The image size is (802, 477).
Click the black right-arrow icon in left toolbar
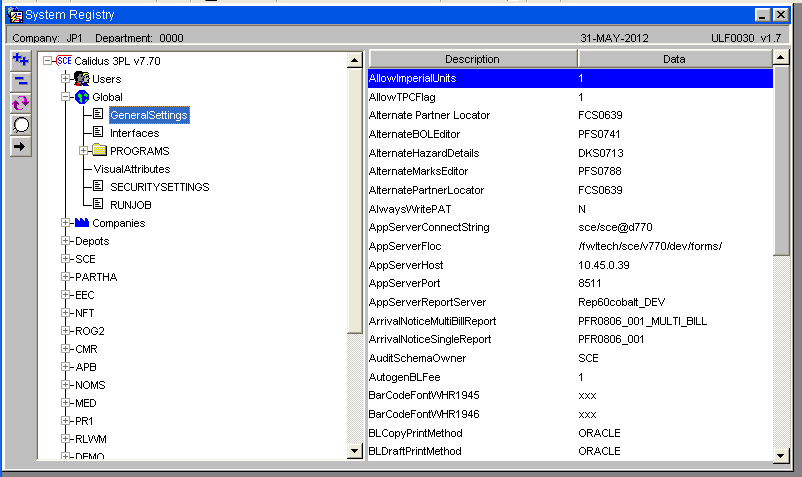20,147
